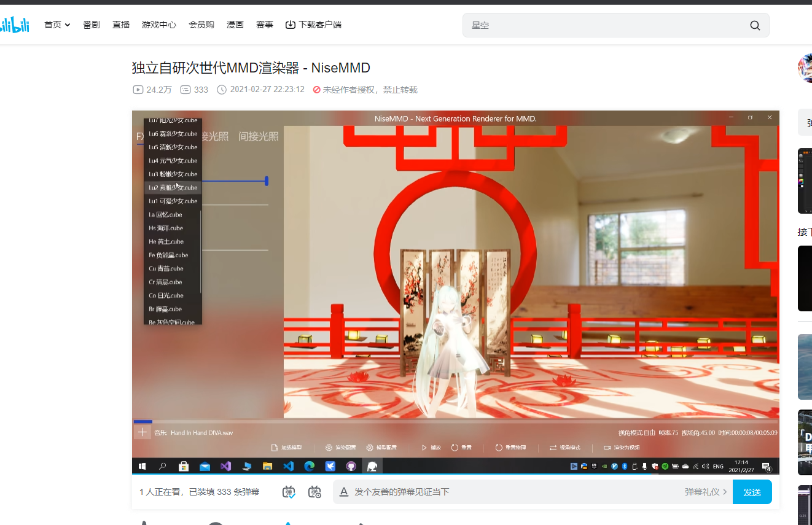Toggle the danmaku switch beside the comment box
The image size is (812, 525).
coord(288,491)
